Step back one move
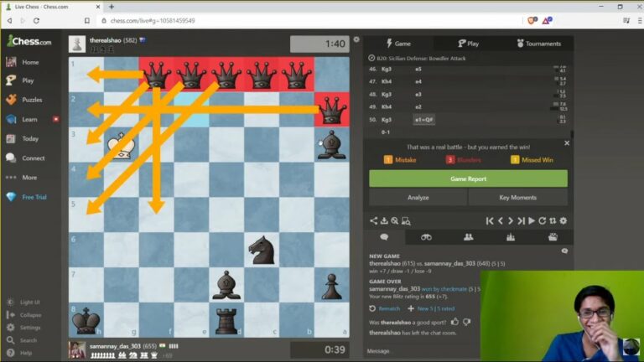Image resolution: width=644 pixels, height=362 pixels. pyautogui.click(x=501, y=221)
